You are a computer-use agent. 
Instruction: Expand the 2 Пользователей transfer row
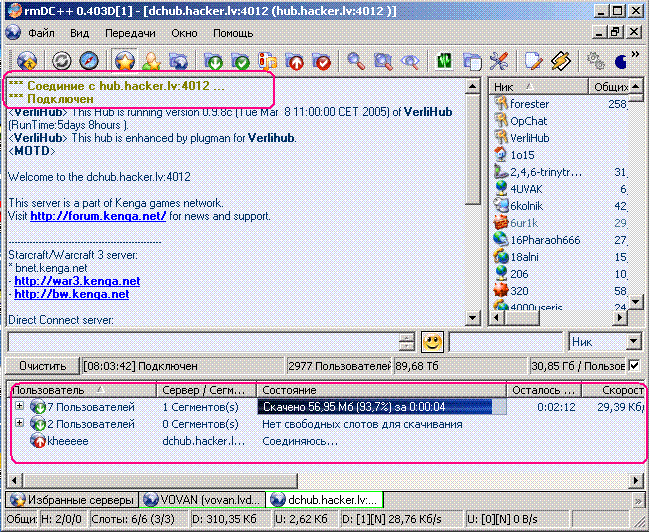click(19, 423)
